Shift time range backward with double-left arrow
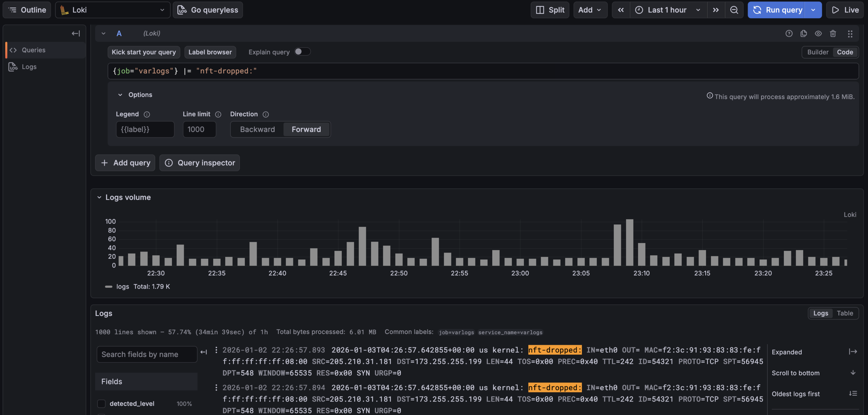 [x=620, y=10]
